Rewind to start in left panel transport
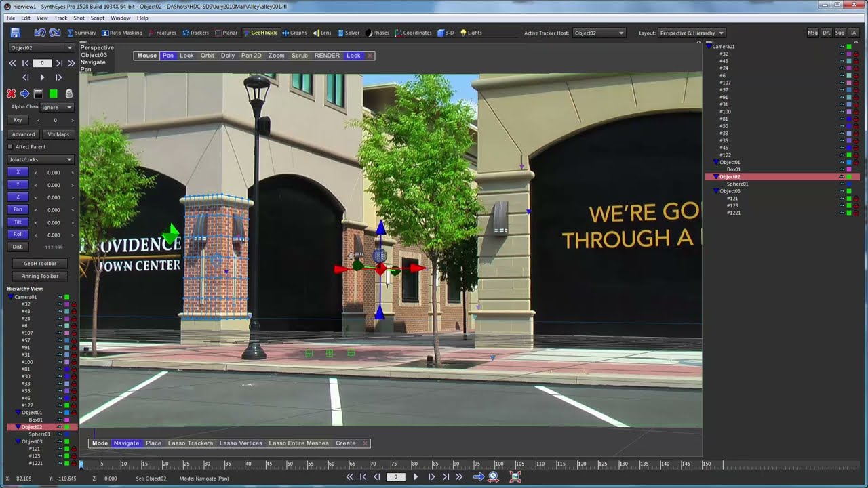This screenshot has width=868, height=488. (12, 63)
